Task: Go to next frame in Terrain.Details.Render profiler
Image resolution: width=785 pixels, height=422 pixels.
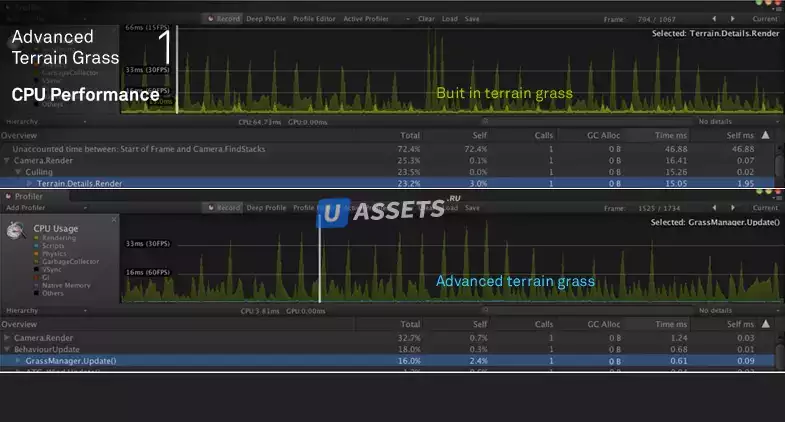Action: pos(732,19)
